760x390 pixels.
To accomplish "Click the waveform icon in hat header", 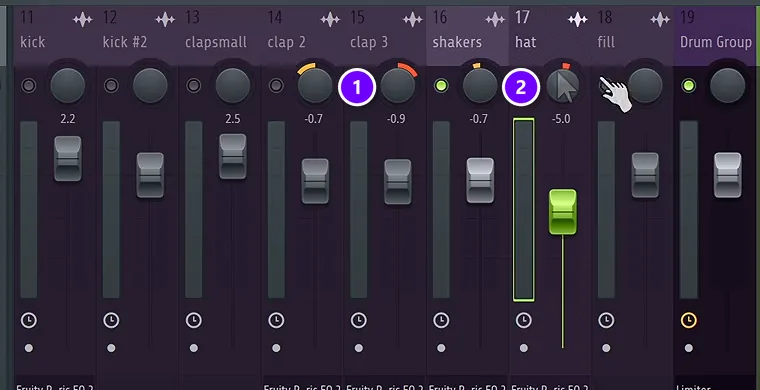I will point(577,20).
